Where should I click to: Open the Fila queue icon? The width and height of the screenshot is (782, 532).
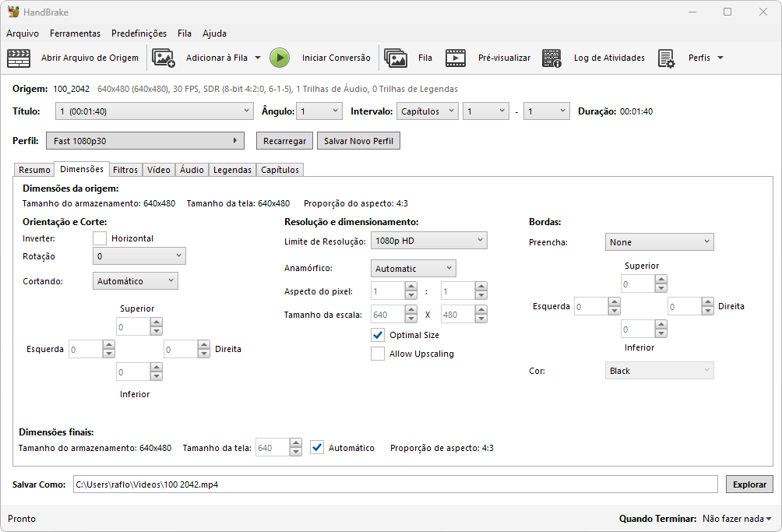click(x=396, y=58)
